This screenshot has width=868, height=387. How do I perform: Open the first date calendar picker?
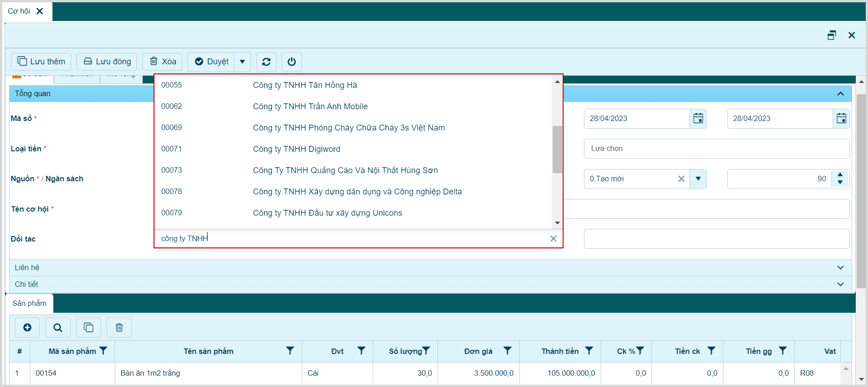pyautogui.click(x=698, y=118)
